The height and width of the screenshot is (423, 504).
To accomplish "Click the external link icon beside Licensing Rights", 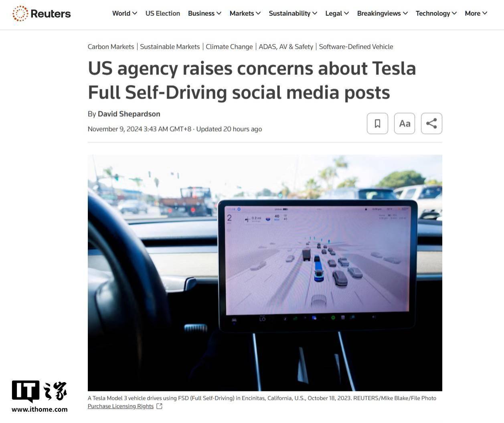I will tap(160, 406).
